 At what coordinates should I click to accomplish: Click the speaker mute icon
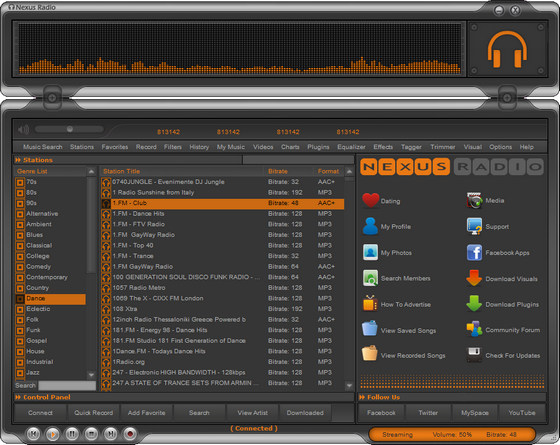point(24,129)
